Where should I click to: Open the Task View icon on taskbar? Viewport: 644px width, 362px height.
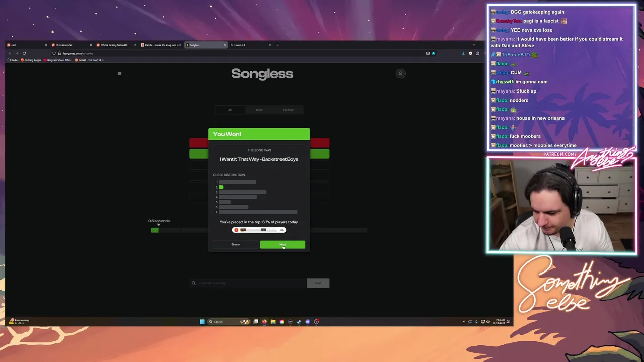(x=256, y=322)
